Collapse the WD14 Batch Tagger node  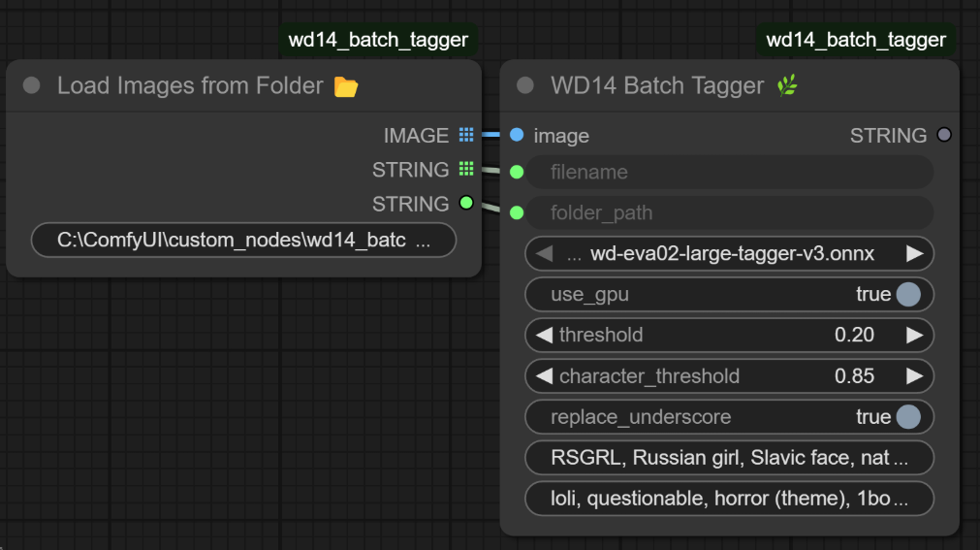tap(525, 85)
